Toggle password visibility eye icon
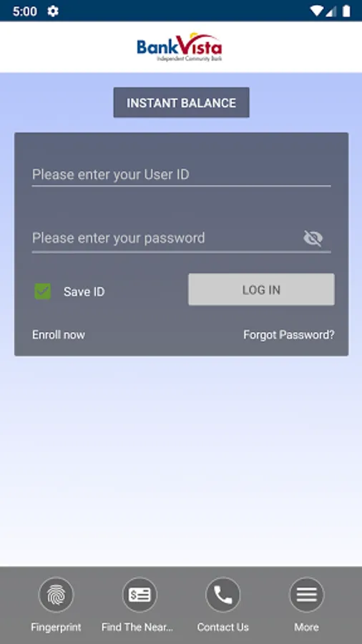Image resolution: width=362 pixels, height=644 pixels. pos(313,238)
